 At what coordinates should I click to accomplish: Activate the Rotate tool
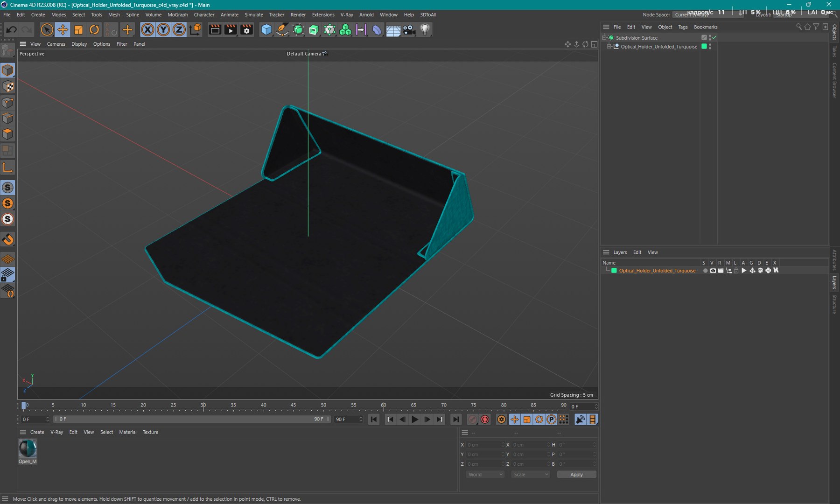(x=94, y=30)
